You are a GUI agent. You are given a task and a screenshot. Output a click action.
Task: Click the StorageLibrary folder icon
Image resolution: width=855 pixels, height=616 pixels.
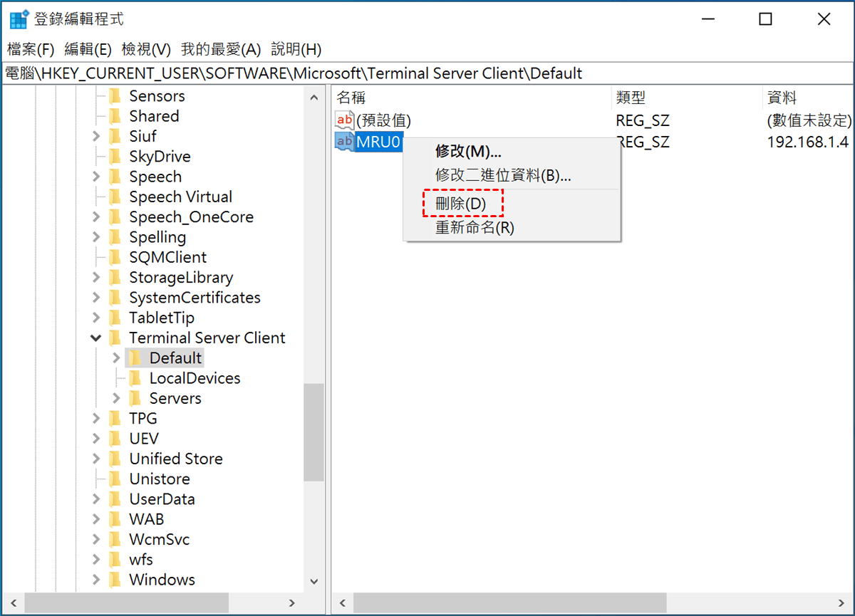pyautogui.click(x=115, y=278)
